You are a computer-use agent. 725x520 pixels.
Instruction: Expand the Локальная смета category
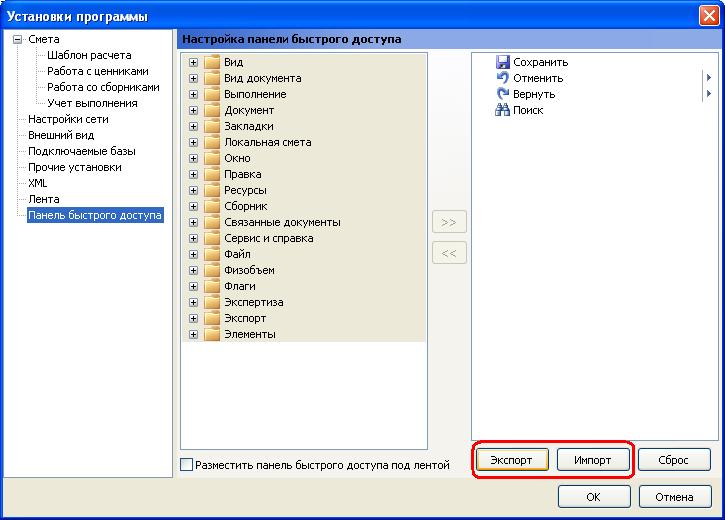click(193, 142)
